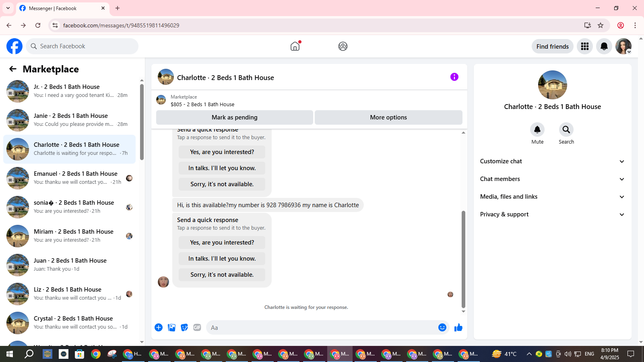Viewport: 644px width, 362px height.
Task: Show Facebook notifications bell
Action: coord(604,46)
